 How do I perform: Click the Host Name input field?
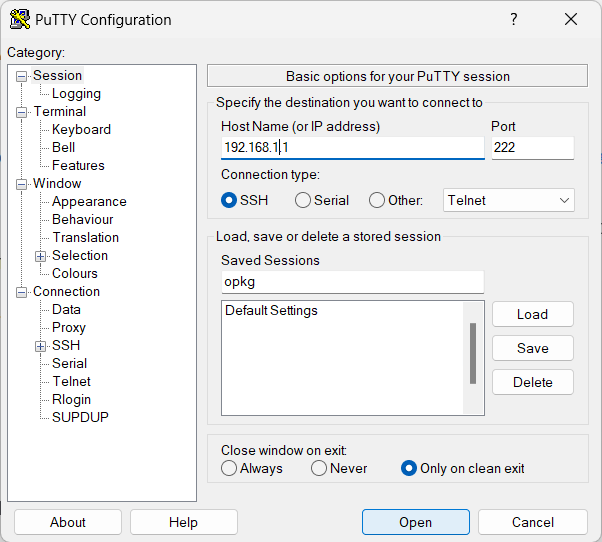[x=352, y=148]
